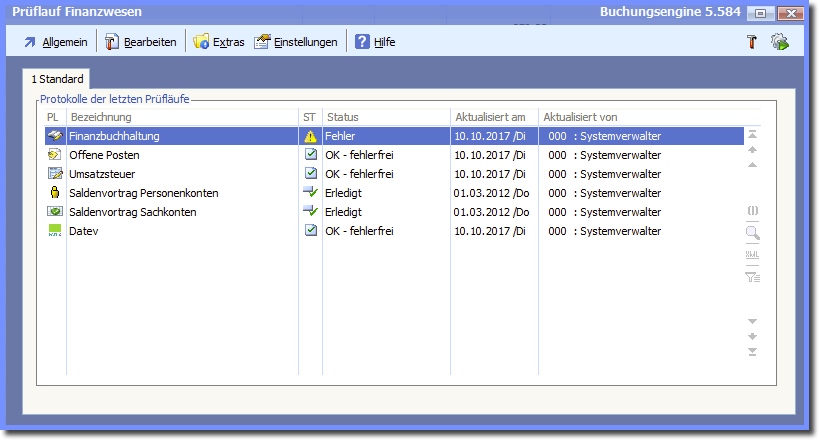Switch to the 1 Standard tab

point(56,78)
